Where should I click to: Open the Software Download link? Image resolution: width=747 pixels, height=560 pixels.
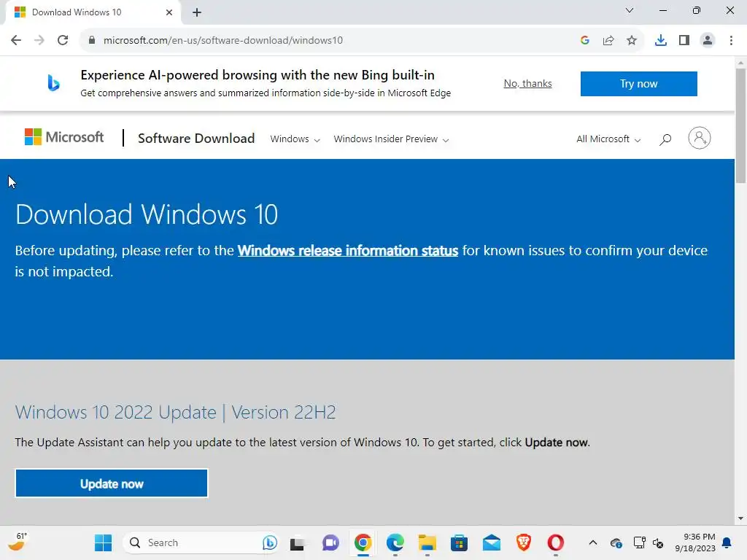[x=196, y=139]
